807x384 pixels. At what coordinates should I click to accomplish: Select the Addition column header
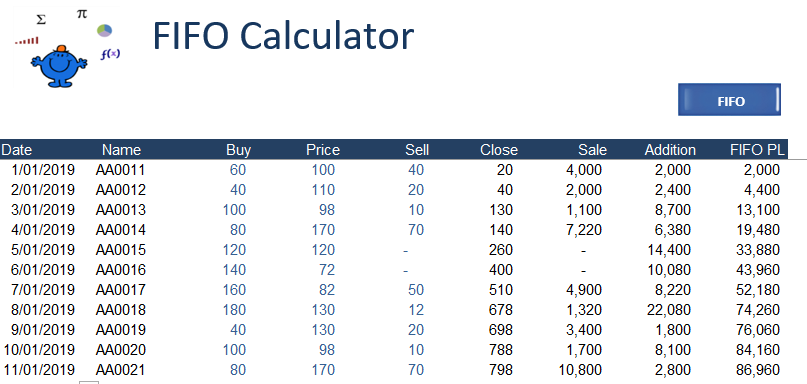(670, 150)
